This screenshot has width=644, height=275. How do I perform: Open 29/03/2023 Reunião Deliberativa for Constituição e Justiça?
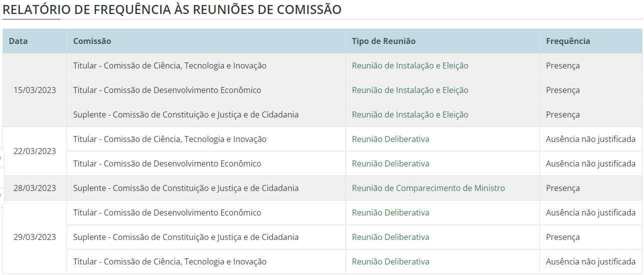390,237
